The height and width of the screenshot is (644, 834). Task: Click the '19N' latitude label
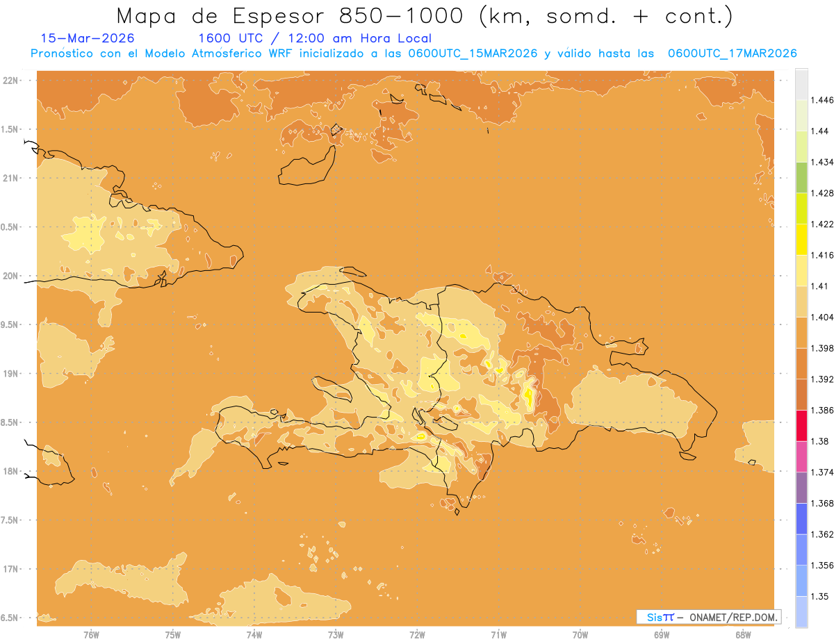10,374
